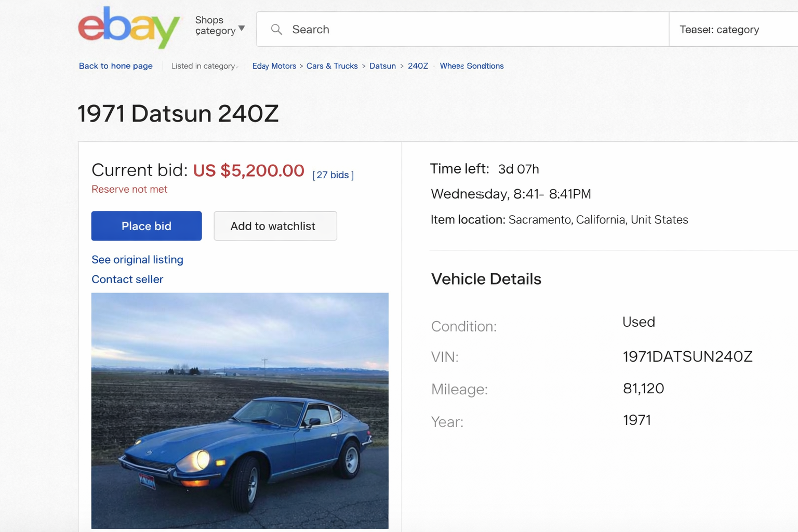Click the search magnifier icon
798x532 pixels.
coord(276,30)
